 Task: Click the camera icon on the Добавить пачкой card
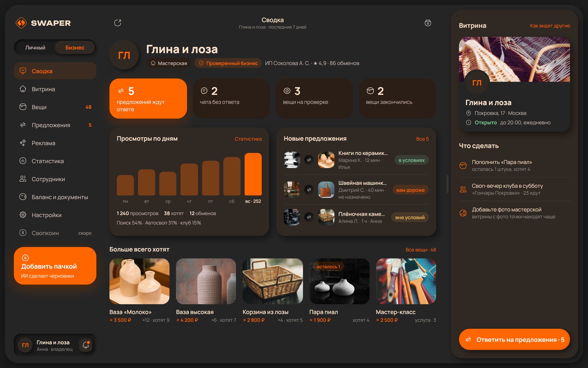click(25, 258)
